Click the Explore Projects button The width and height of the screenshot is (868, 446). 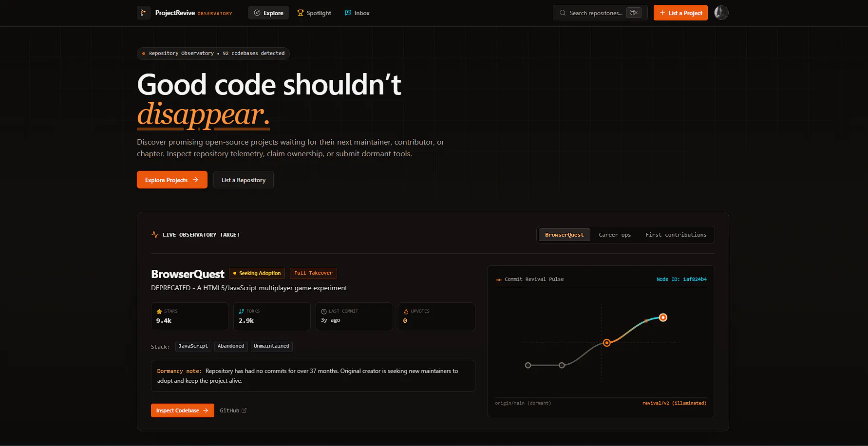click(172, 180)
